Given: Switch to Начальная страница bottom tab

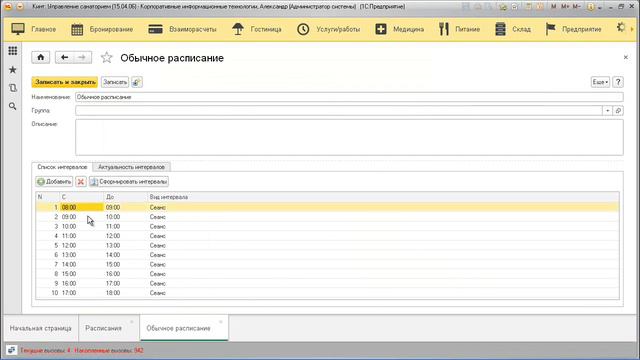Looking at the screenshot, I should click(40, 328).
